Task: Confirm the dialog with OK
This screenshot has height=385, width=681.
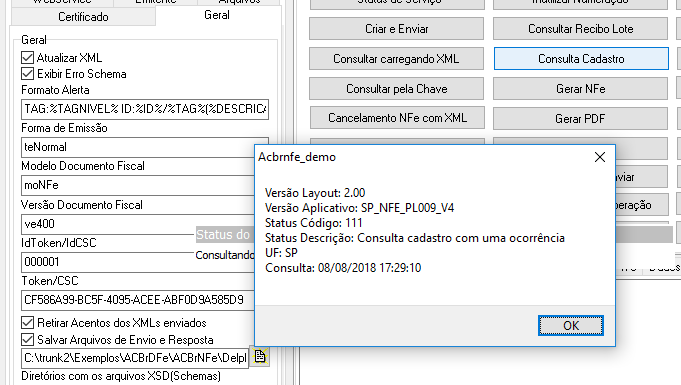Action: (571, 325)
